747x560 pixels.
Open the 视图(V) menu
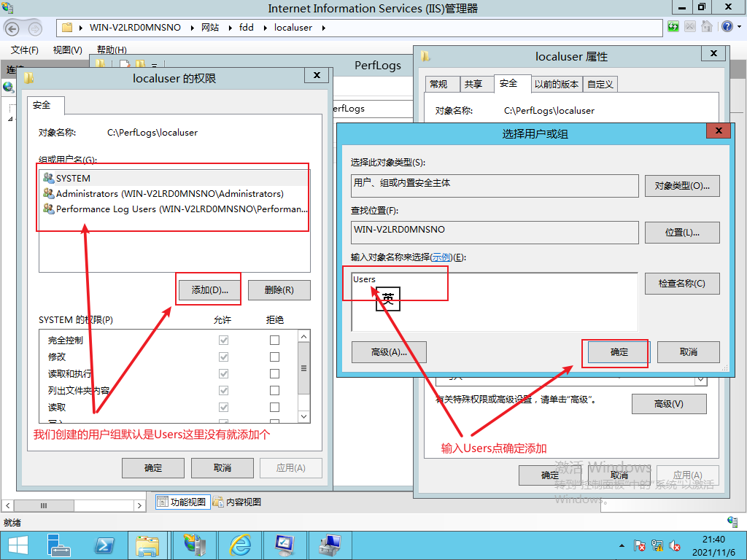(x=67, y=50)
